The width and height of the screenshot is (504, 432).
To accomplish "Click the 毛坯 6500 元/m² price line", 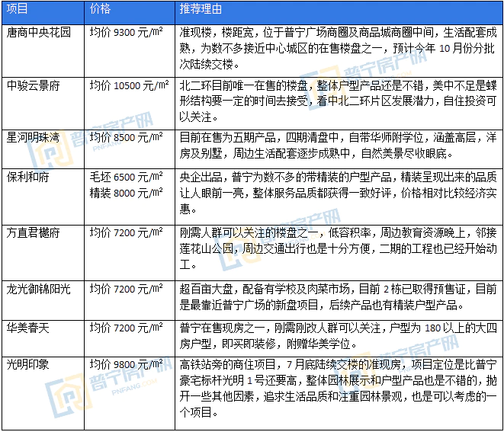I will (127, 174).
